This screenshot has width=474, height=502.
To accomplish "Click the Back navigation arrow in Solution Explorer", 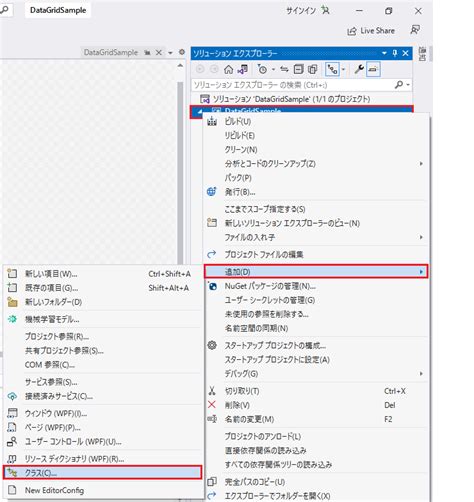I will [x=200, y=69].
